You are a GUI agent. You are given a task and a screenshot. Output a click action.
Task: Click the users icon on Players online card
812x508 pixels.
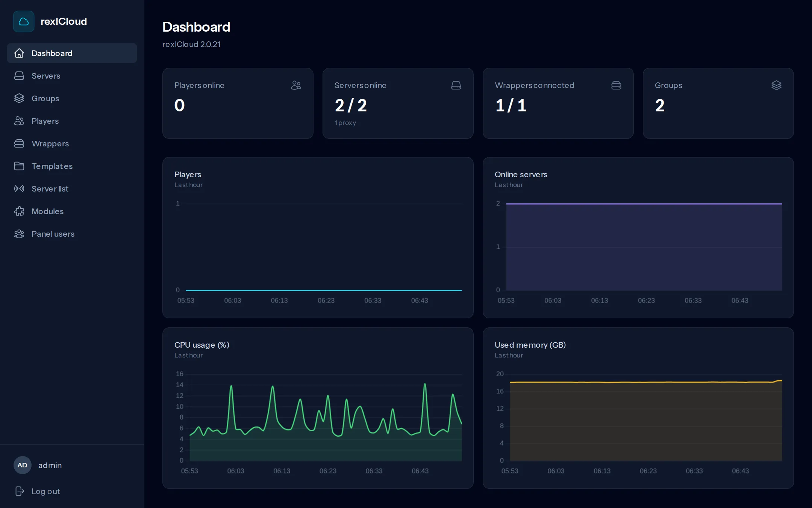click(296, 85)
